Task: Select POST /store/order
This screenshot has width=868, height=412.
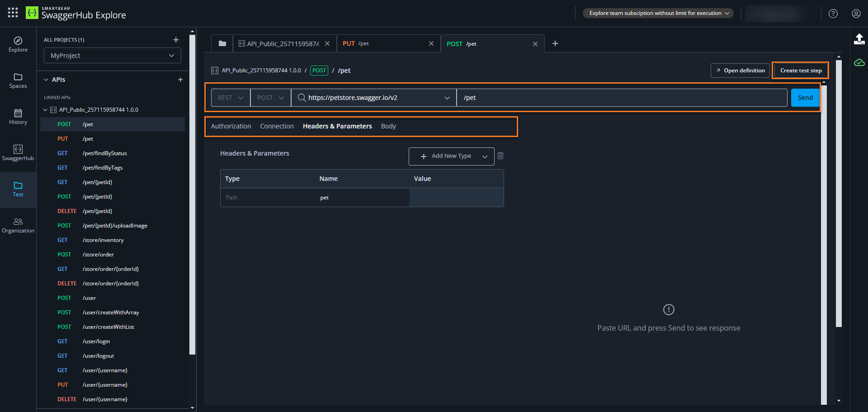Action: tap(113, 255)
